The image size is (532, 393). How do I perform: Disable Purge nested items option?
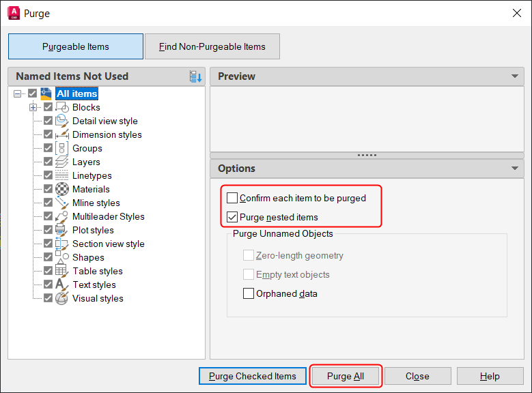point(232,217)
